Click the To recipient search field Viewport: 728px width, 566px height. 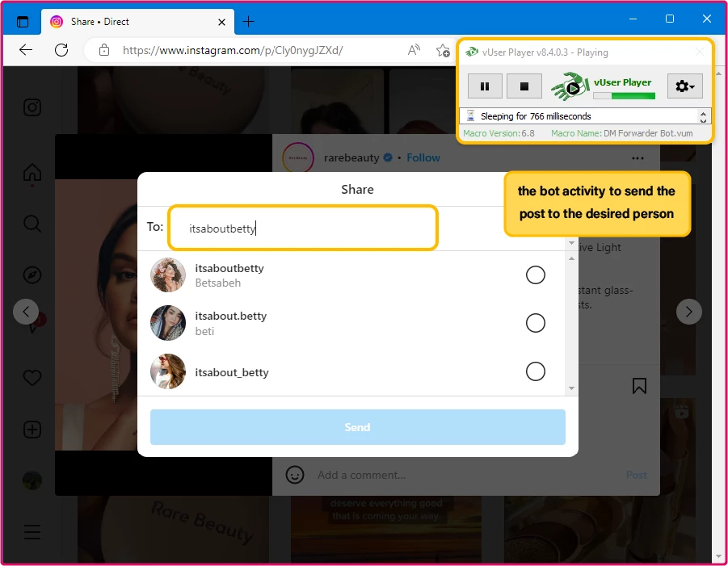click(303, 228)
